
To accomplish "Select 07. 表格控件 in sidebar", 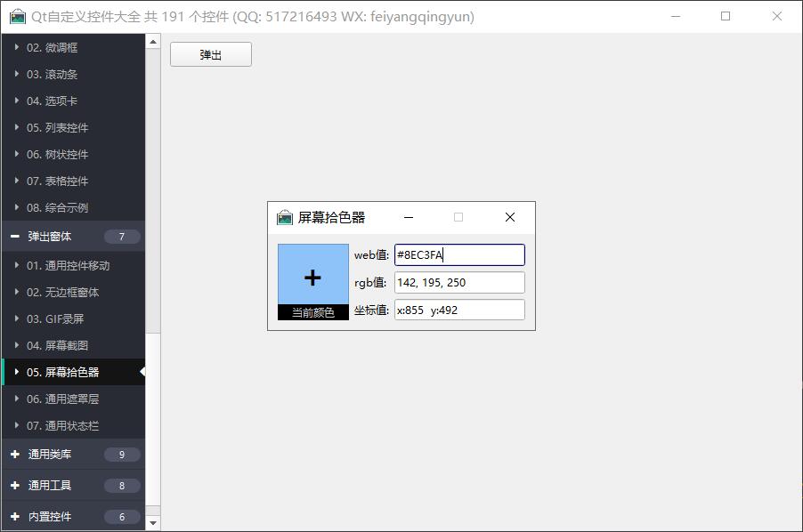I will (57, 181).
